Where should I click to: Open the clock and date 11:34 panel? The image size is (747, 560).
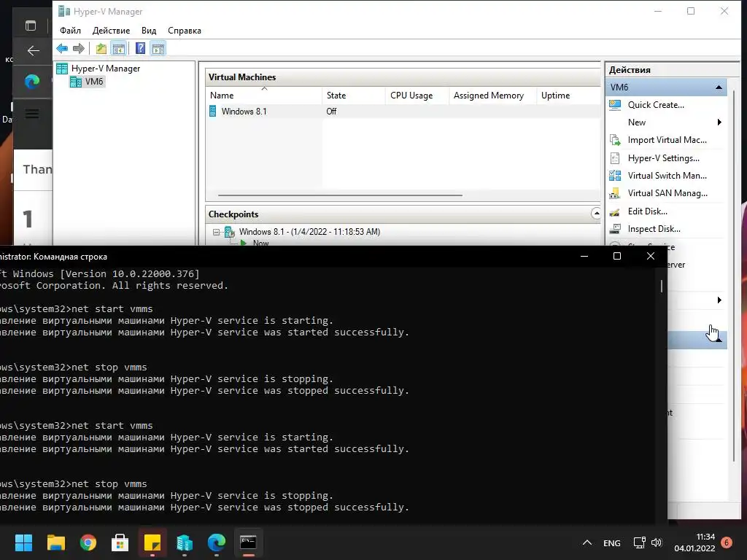tap(694, 542)
